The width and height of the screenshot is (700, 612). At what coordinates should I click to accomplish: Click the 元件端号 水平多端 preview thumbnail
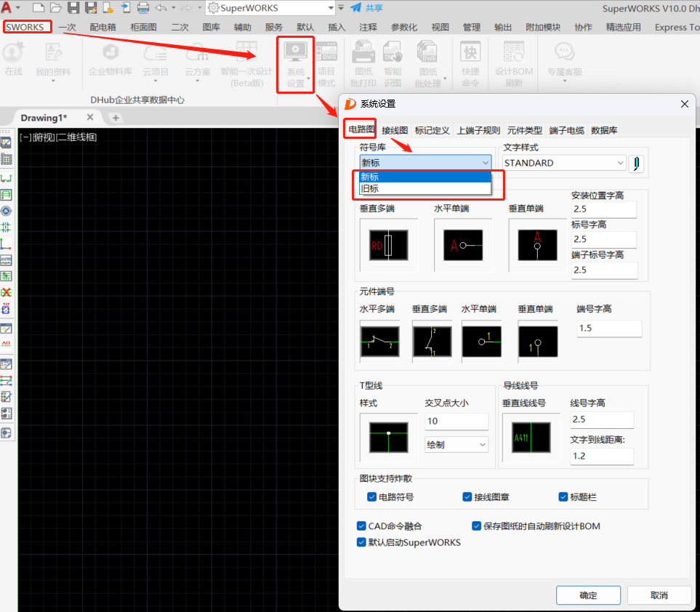pyautogui.click(x=380, y=342)
